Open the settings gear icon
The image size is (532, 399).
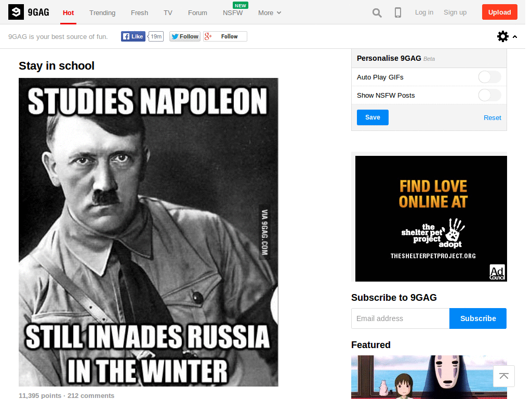coord(503,36)
